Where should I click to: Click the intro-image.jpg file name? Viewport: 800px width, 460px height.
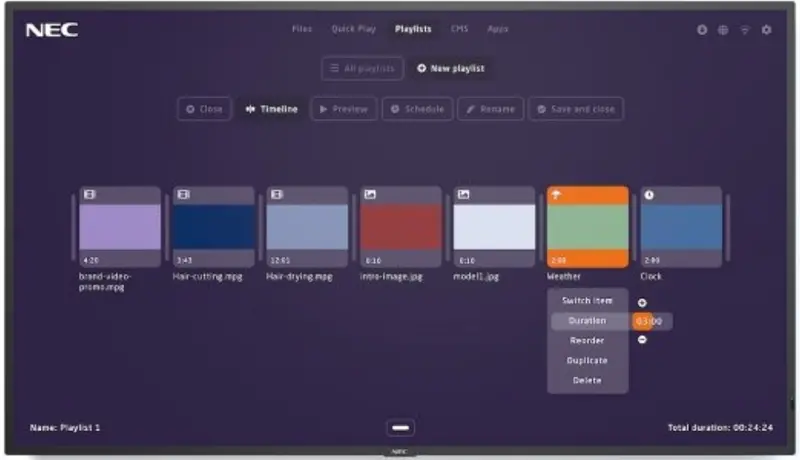[x=391, y=276]
